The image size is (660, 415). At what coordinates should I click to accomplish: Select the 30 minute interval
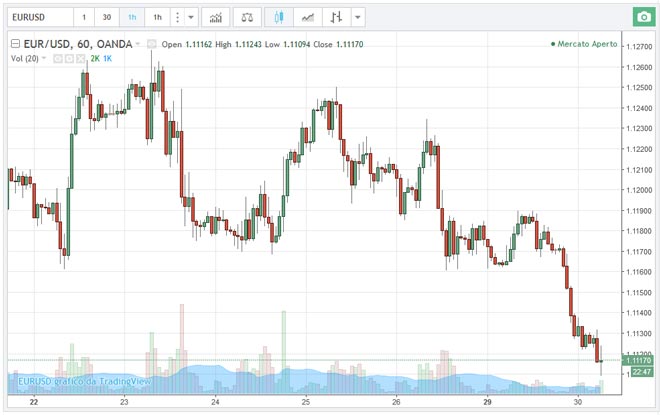(107, 18)
